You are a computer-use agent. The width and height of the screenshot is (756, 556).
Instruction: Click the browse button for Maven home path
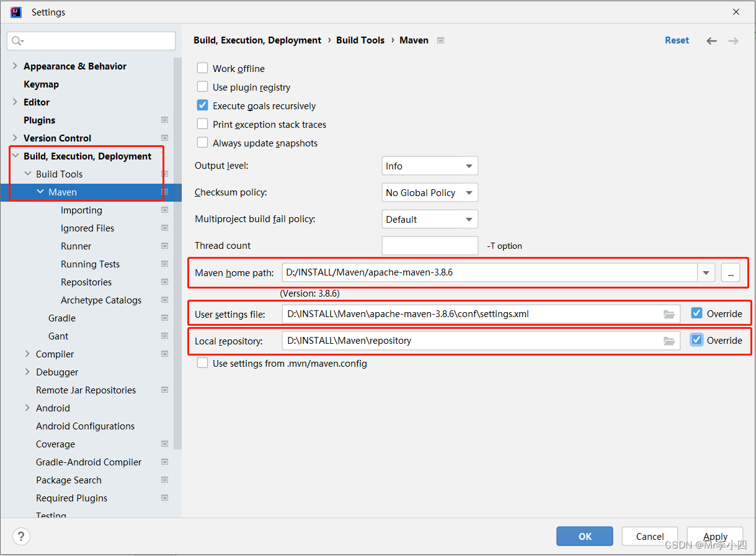pos(731,272)
